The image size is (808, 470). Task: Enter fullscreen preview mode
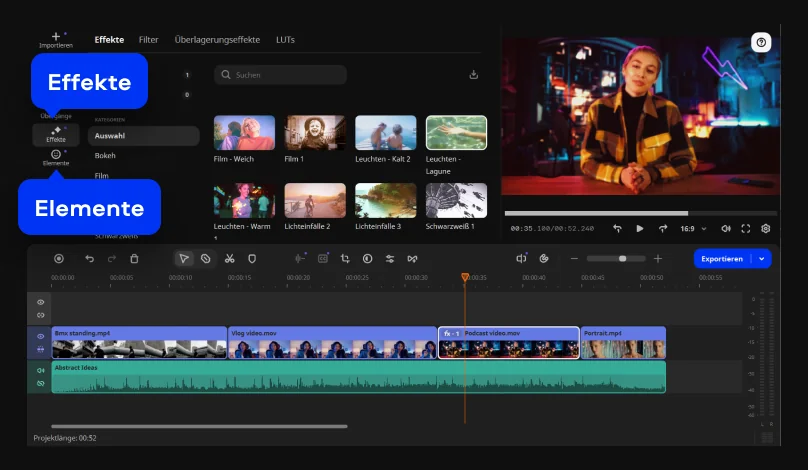[x=746, y=228]
